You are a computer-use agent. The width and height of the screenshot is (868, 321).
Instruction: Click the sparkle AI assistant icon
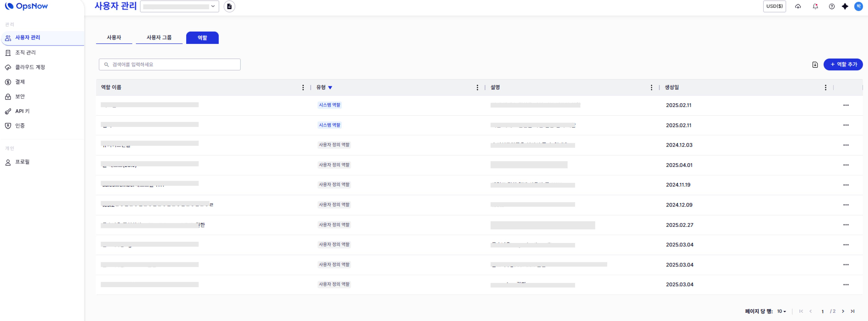[845, 6]
